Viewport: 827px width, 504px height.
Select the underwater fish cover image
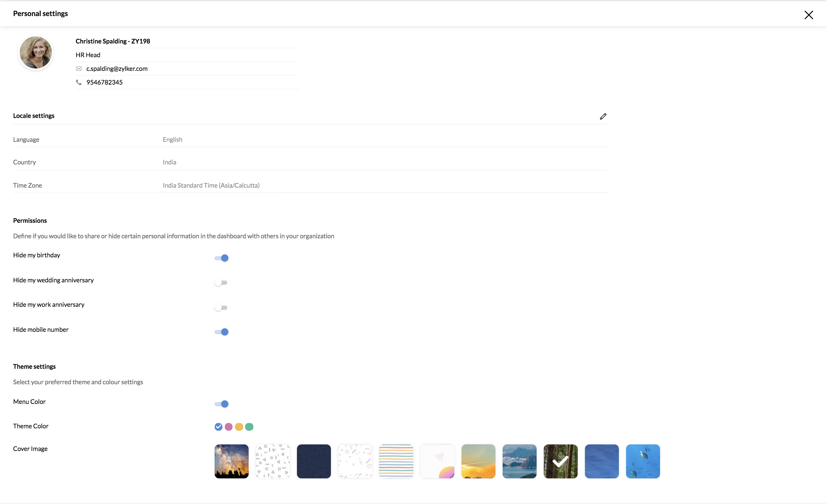643,461
